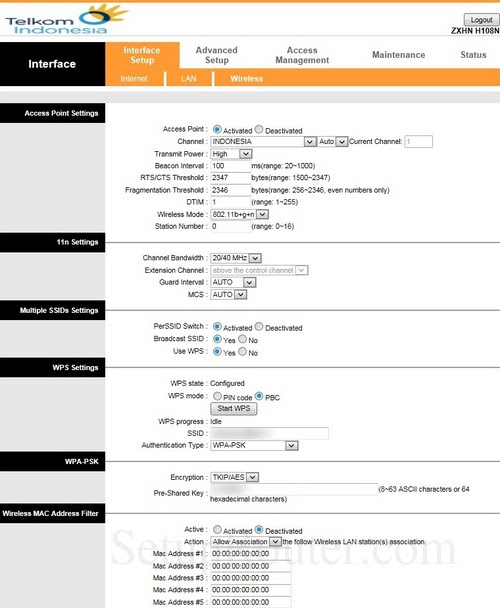The width and height of the screenshot is (500, 608).
Task: Click the Mac Address #3 field
Action: pyautogui.click(x=251, y=578)
